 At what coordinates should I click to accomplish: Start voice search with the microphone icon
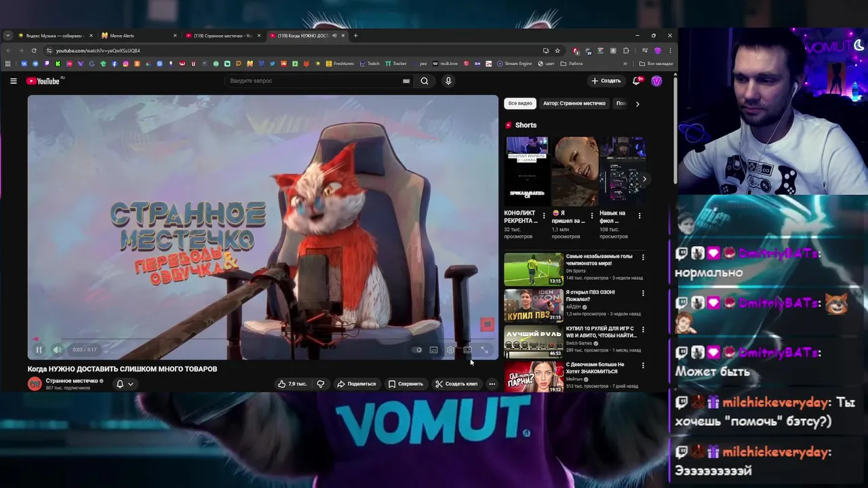448,81
